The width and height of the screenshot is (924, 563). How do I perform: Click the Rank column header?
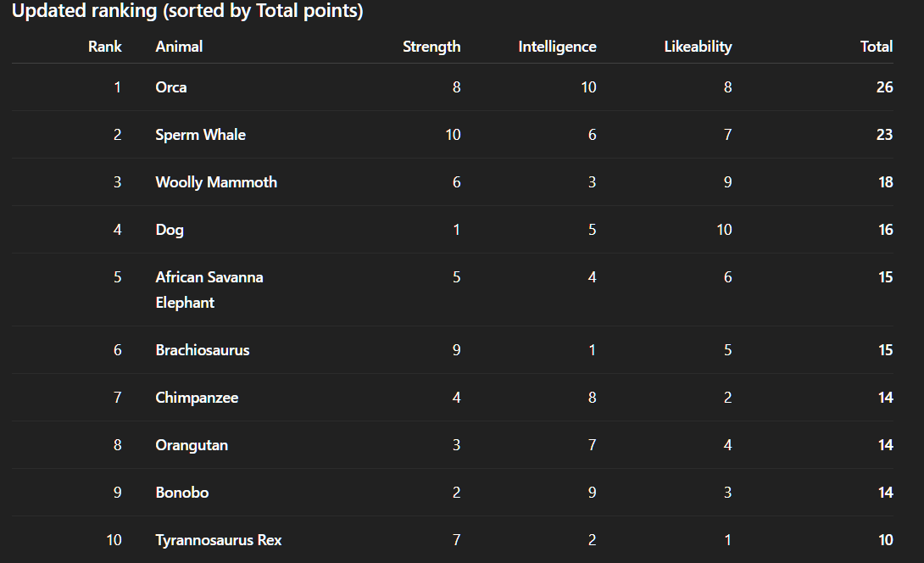(x=105, y=47)
